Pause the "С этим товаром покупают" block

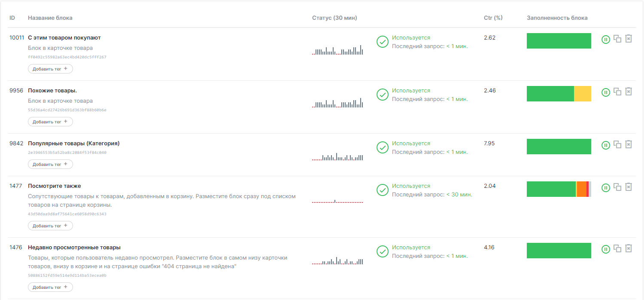click(x=606, y=40)
